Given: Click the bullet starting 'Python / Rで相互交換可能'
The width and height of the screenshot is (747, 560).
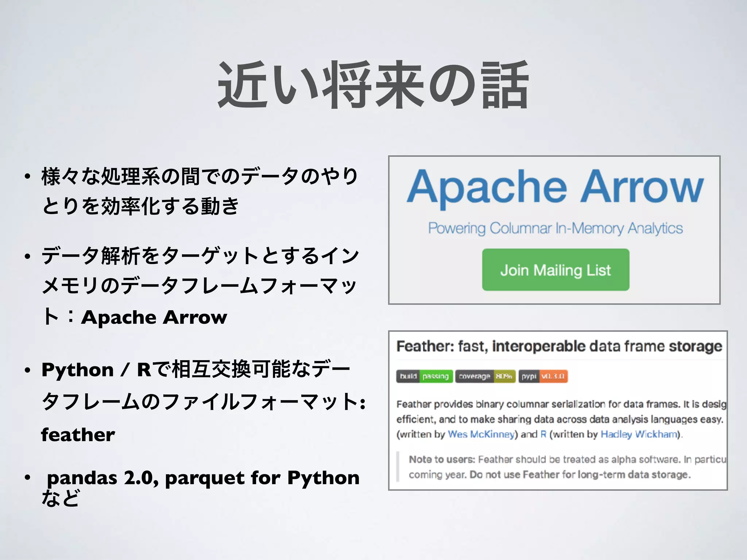Looking at the screenshot, I should tap(204, 401).
